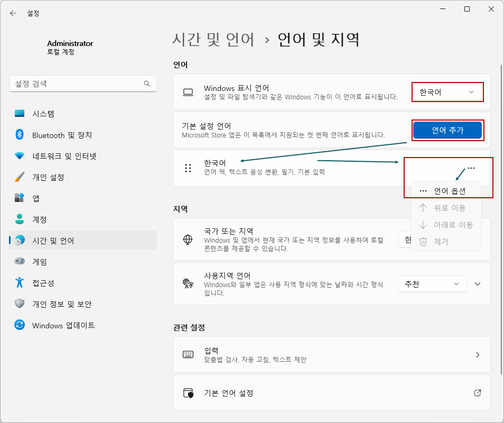Screen dimensions: 504x423
Task: Open the 입력 settings chevron
Action: click(478, 355)
